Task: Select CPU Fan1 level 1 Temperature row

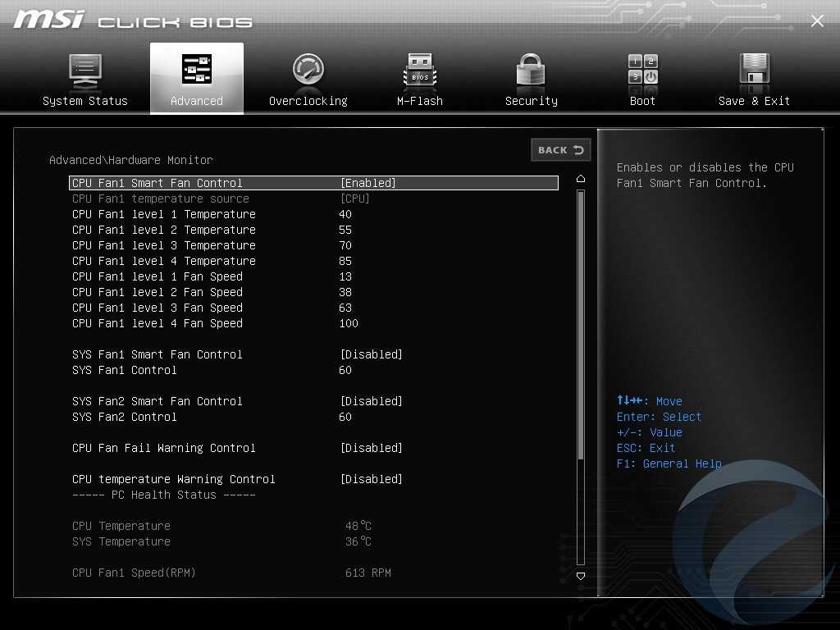Action: [164, 214]
